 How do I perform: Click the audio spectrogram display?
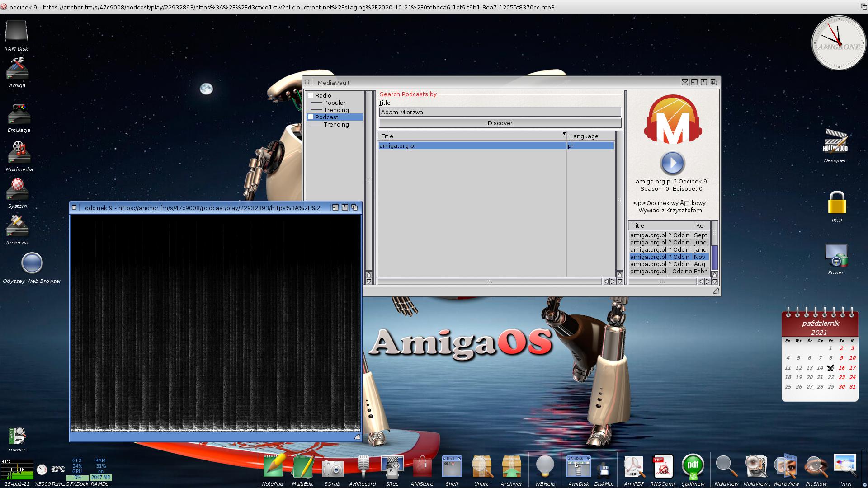tap(216, 323)
